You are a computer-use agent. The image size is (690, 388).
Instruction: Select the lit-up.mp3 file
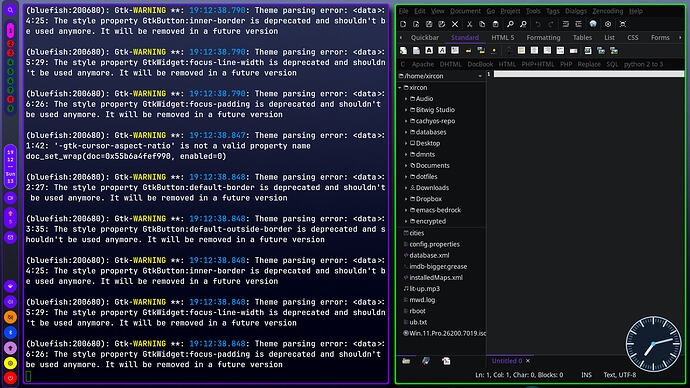tap(424, 289)
